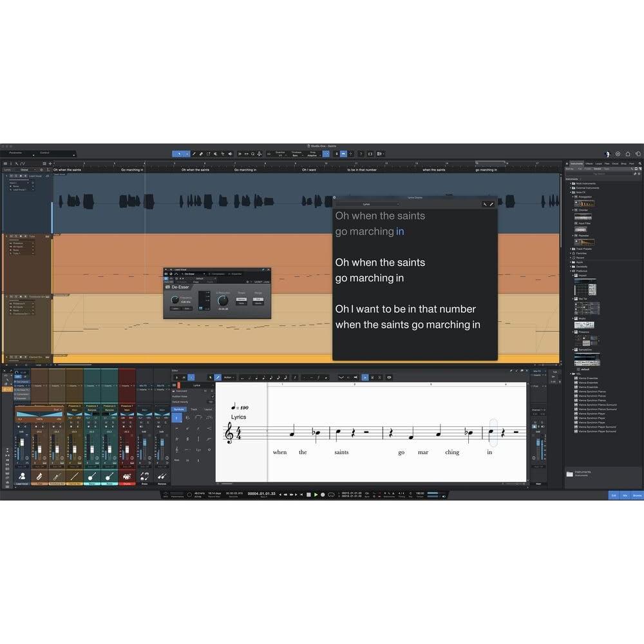This screenshot has width=644, height=644.
Task: Click the Browse button at bottom right
Action: pos(637,495)
